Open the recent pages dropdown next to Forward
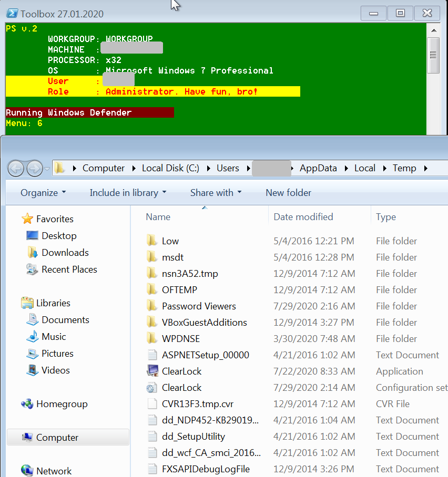448x477 pixels. point(47,168)
